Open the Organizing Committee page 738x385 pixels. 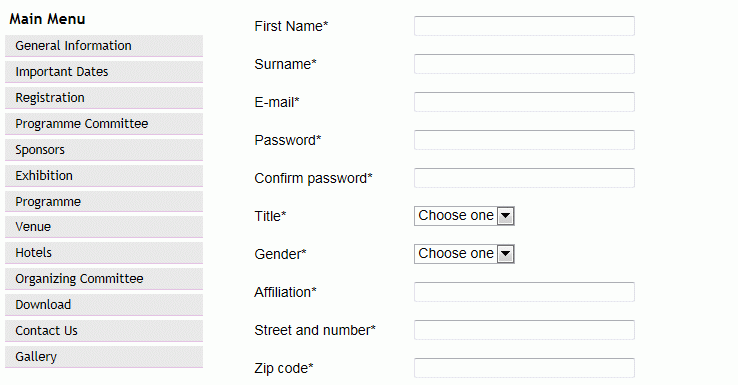click(104, 279)
